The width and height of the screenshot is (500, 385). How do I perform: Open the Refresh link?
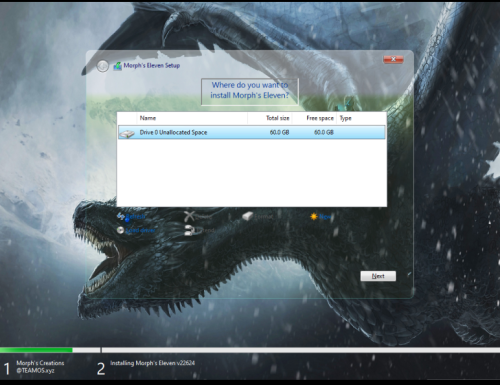[x=136, y=217]
